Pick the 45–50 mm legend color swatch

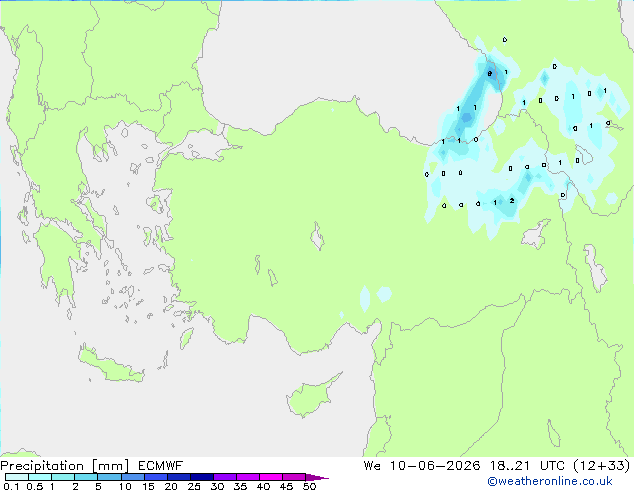(x=294, y=477)
